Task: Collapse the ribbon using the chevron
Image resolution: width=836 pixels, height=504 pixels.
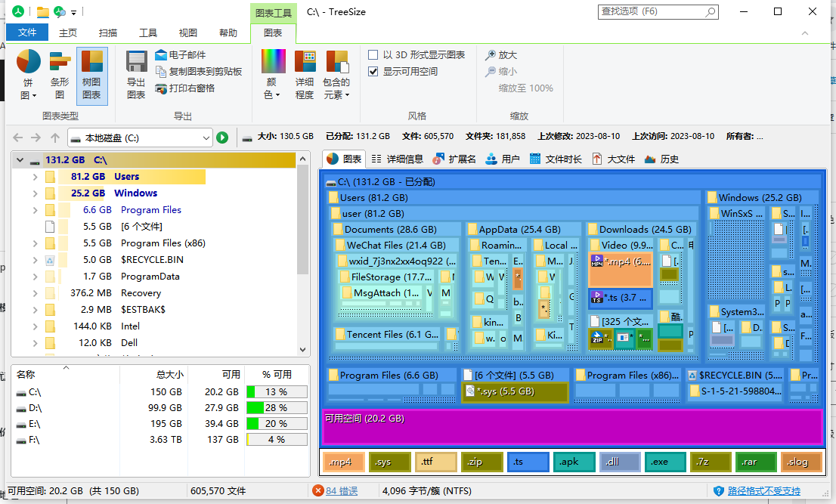Action: (805, 33)
